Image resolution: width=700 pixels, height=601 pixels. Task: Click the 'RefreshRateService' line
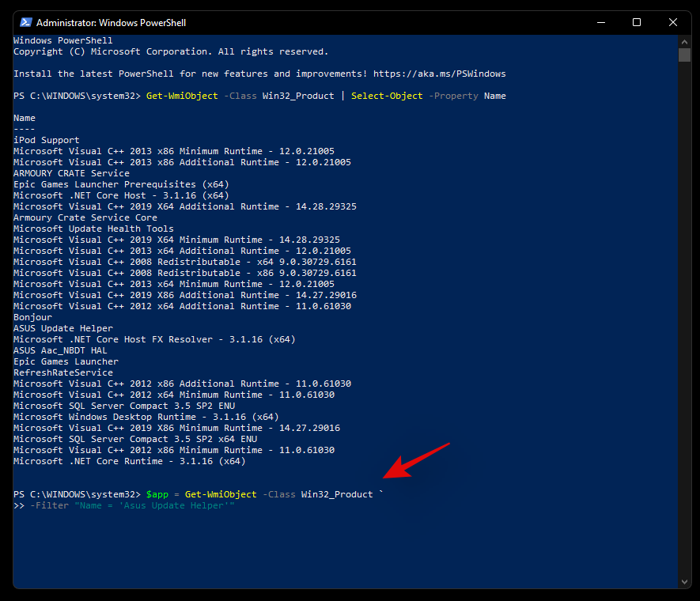(63, 372)
